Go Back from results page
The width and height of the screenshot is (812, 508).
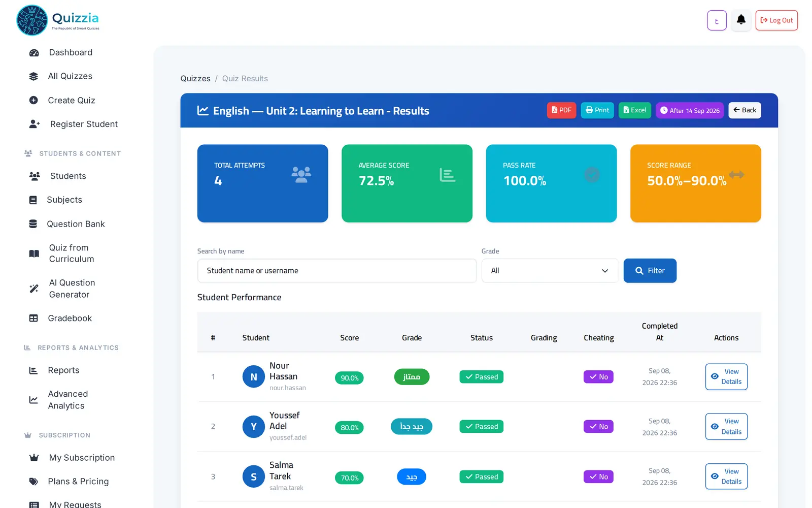point(745,110)
